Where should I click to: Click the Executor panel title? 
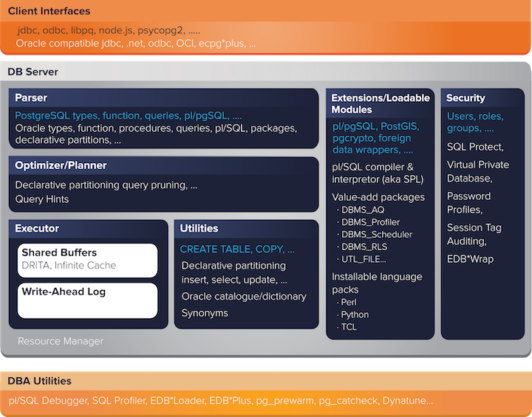click(x=37, y=229)
